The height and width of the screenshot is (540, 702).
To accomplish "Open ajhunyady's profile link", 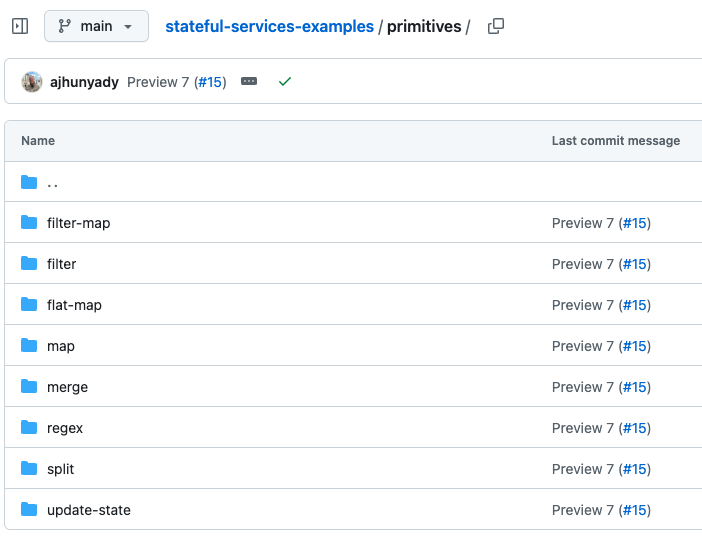I will [x=84, y=82].
